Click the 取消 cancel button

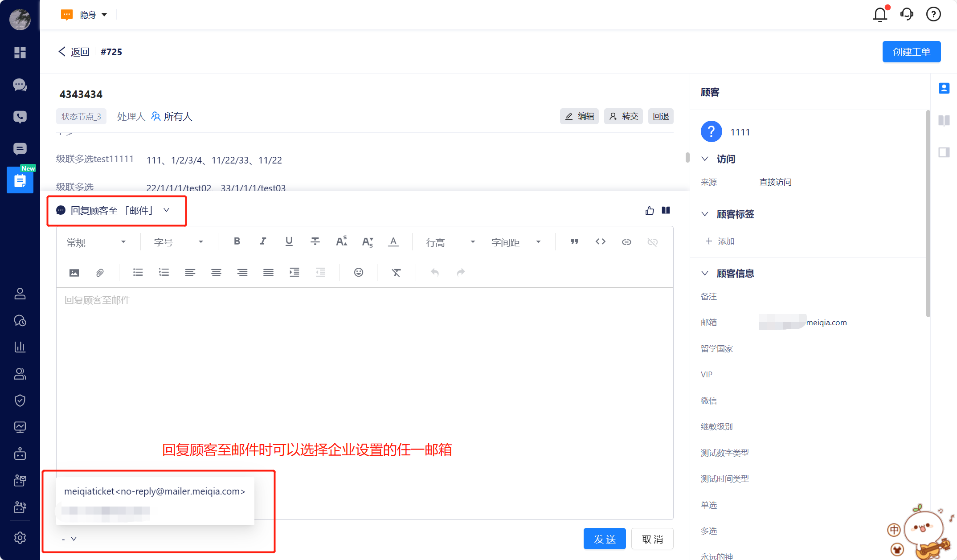click(652, 539)
